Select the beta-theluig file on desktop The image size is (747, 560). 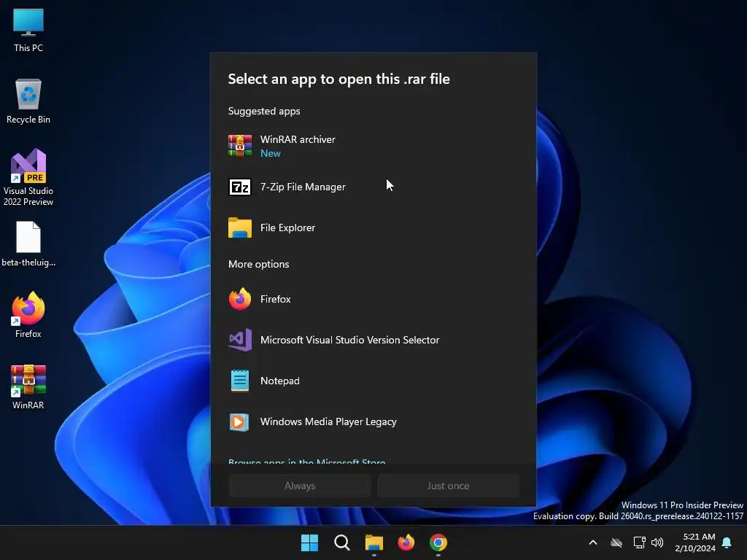click(x=28, y=244)
